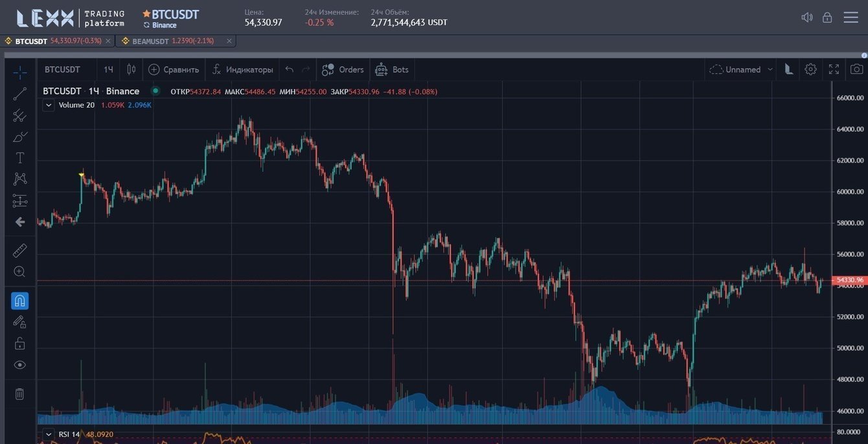Toggle magnet mode in drawing toolbar
The width and height of the screenshot is (868, 444).
[20, 301]
